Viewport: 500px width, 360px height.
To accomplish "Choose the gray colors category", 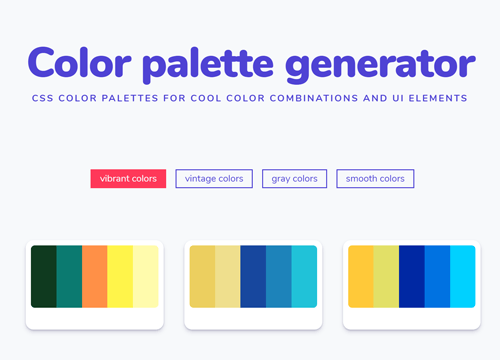I will coord(294,179).
